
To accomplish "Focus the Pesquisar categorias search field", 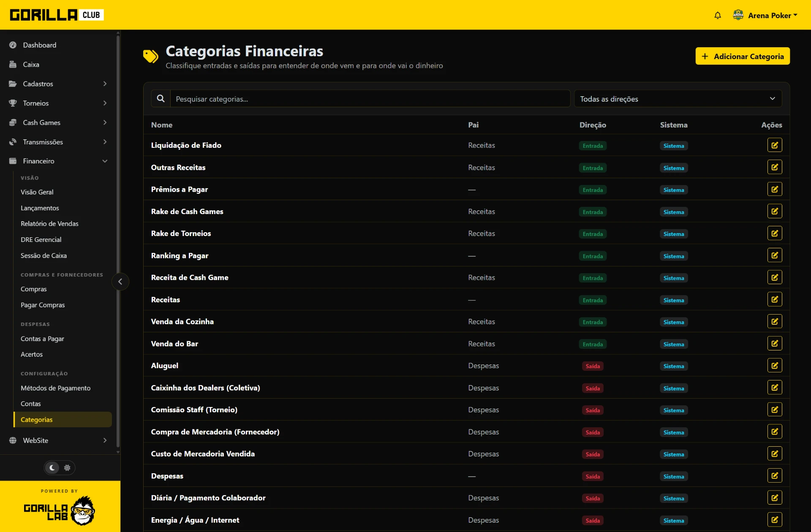I will tap(370, 98).
